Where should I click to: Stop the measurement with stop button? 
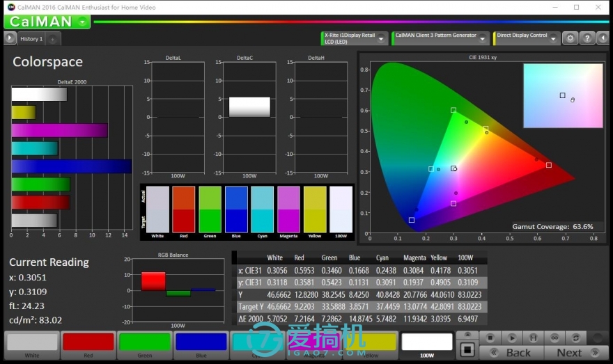coord(490,338)
